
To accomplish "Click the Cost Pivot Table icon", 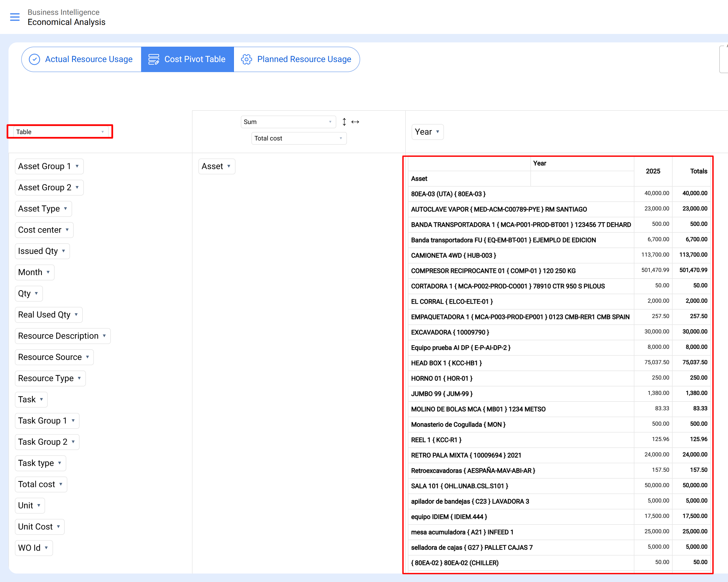I will 154,59.
